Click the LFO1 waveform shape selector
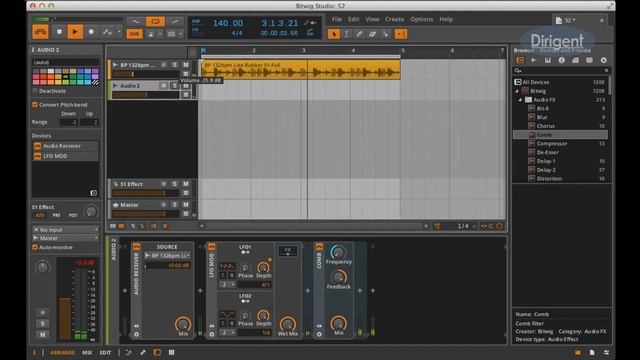 (227, 266)
